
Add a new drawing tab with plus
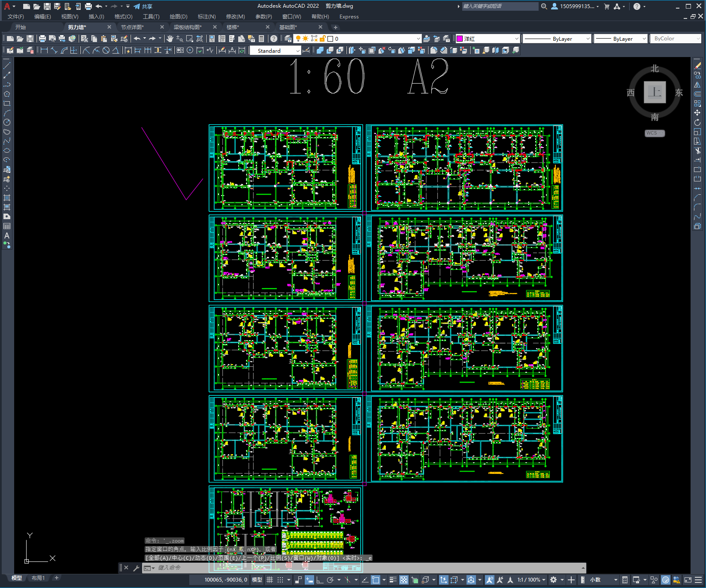[336, 27]
